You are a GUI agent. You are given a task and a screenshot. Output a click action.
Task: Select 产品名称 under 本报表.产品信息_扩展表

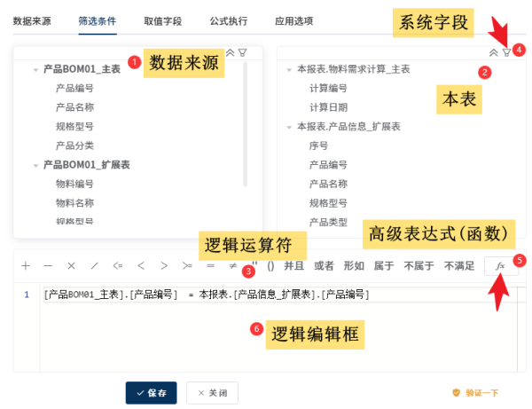(x=328, y=184)
